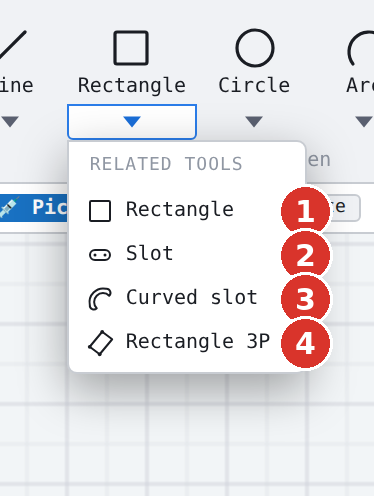Choose Curved slot from related tools
Screen dimensions: 374x496
[187, 298]
